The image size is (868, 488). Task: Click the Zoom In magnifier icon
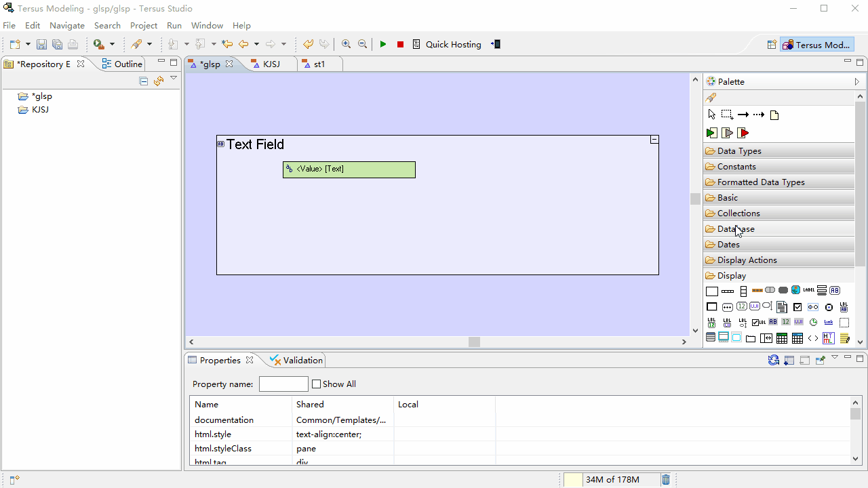(x=346, y=44)
